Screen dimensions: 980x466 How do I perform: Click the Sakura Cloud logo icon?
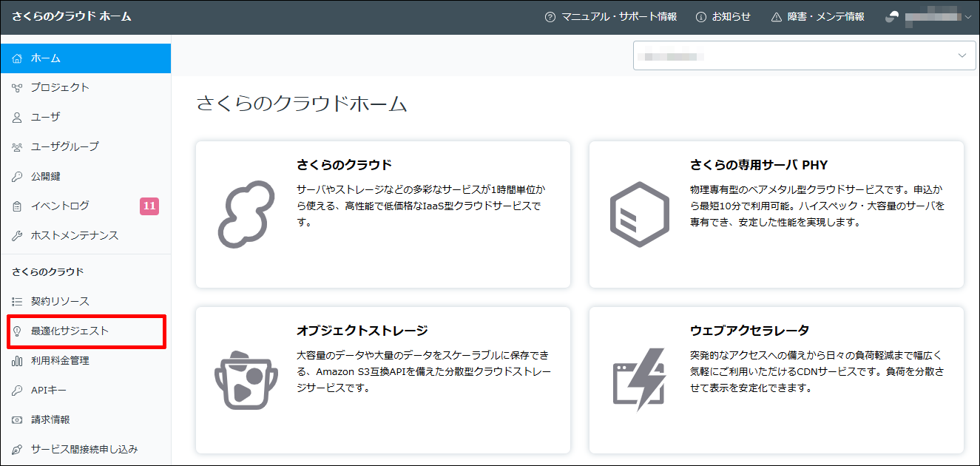click(247, 215)
